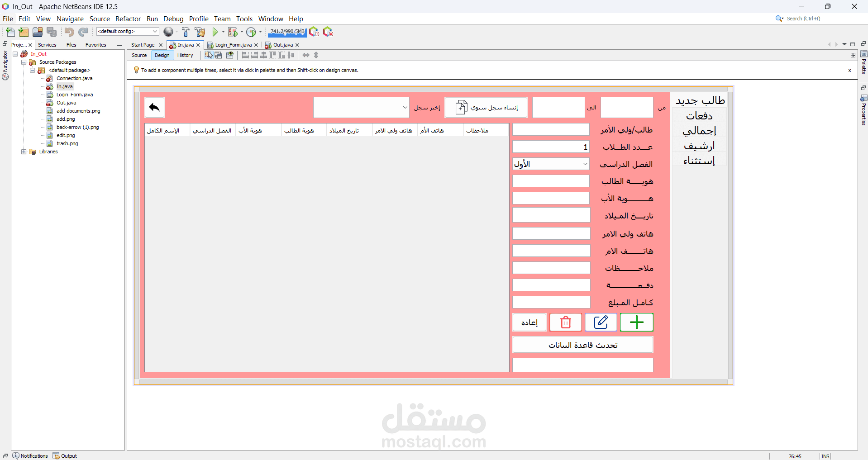The image size is (868, 460).
Task: Click the change horizontal resizability icon
Action: (306, 55)
